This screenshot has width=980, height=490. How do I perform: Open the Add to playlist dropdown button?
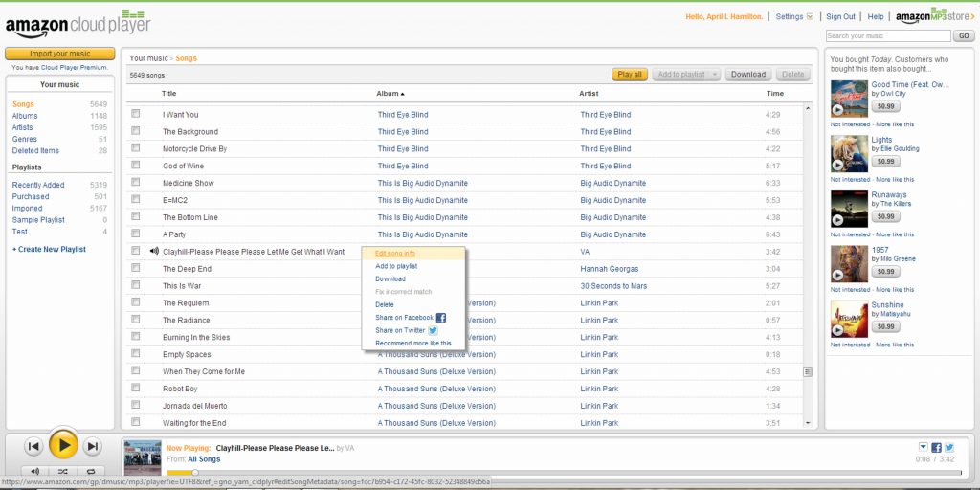(685, 75)
